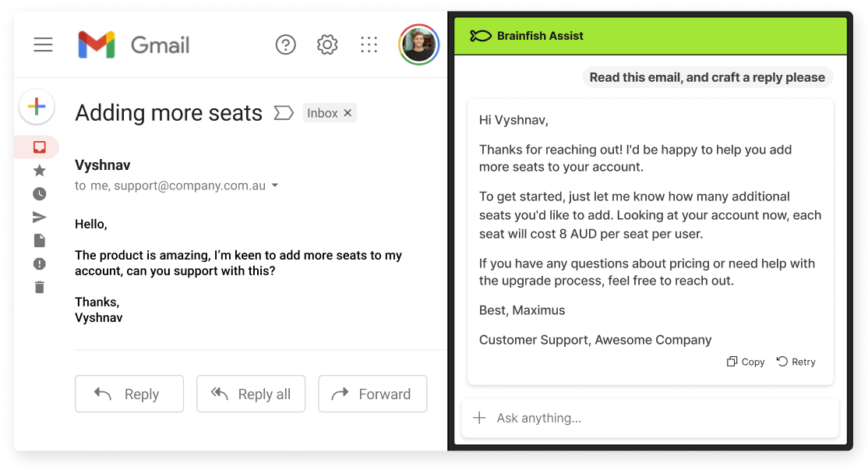Open the Compose icon
868x474 pixels.
pos(37,106)
